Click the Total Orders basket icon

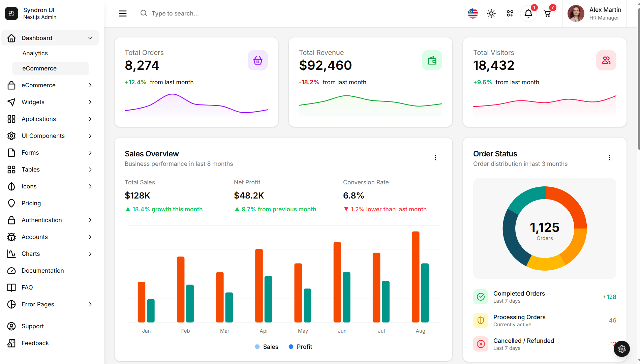coord(258,60)
